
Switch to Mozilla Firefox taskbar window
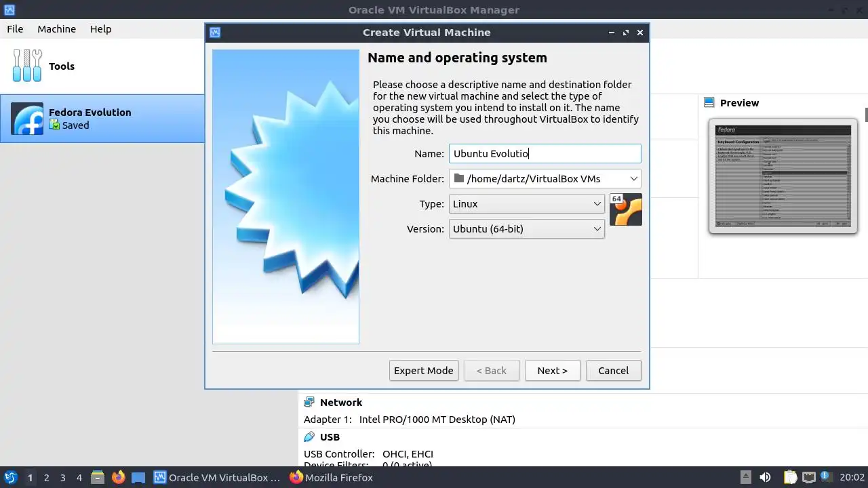pos(332,477)
